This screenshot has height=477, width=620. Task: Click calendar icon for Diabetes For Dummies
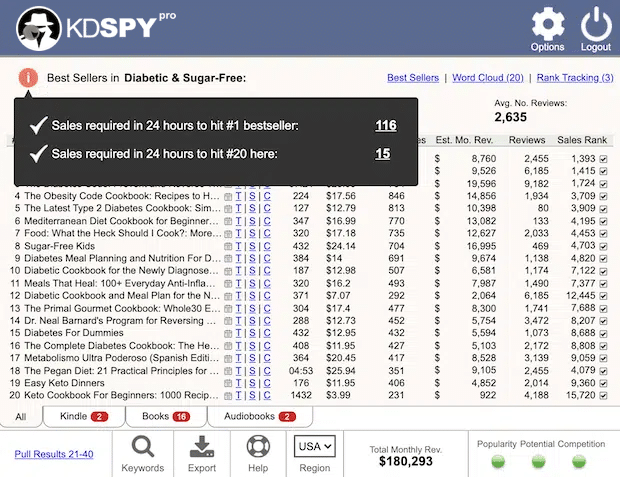(228, 333)
